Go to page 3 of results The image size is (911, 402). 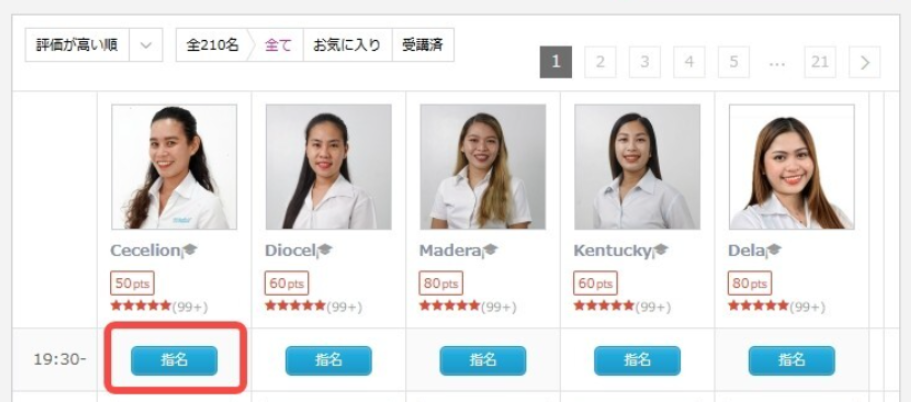(645, 62)
